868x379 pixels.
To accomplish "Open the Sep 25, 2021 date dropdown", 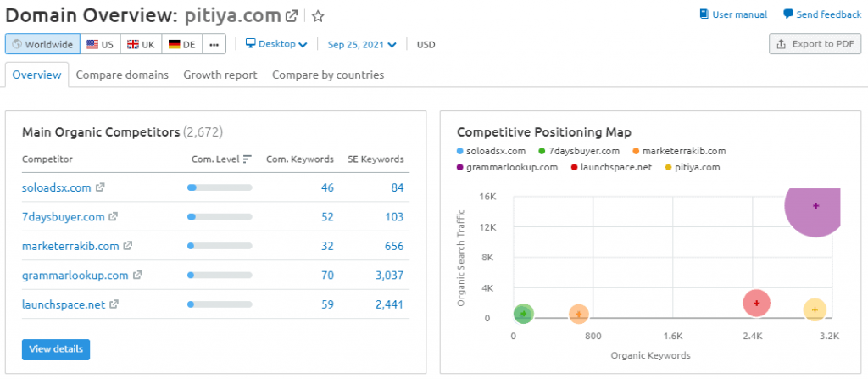I will [362, 44].
